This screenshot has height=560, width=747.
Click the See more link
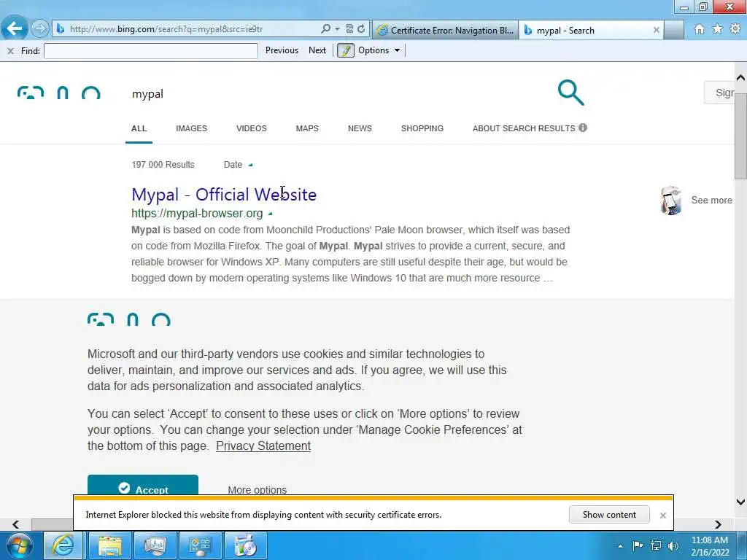[711, 201]
